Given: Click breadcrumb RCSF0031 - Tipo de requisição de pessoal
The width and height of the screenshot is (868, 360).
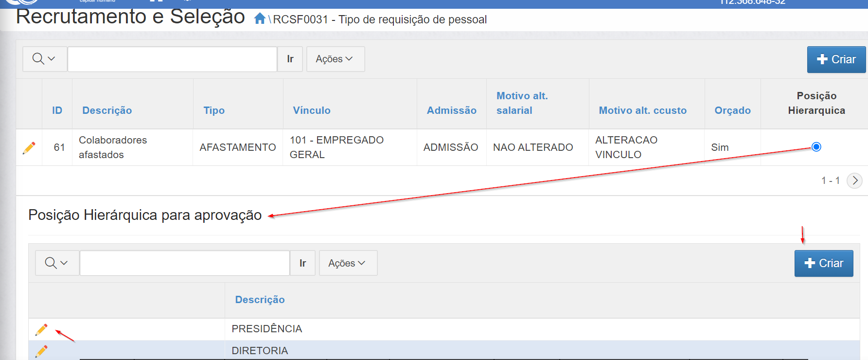Looking at the screenshot, I should point(380,19).
